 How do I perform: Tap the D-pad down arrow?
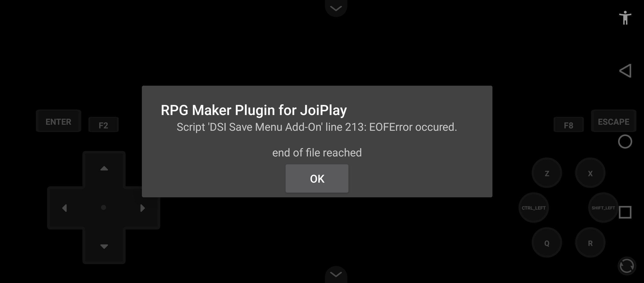[x=104, y=246]
